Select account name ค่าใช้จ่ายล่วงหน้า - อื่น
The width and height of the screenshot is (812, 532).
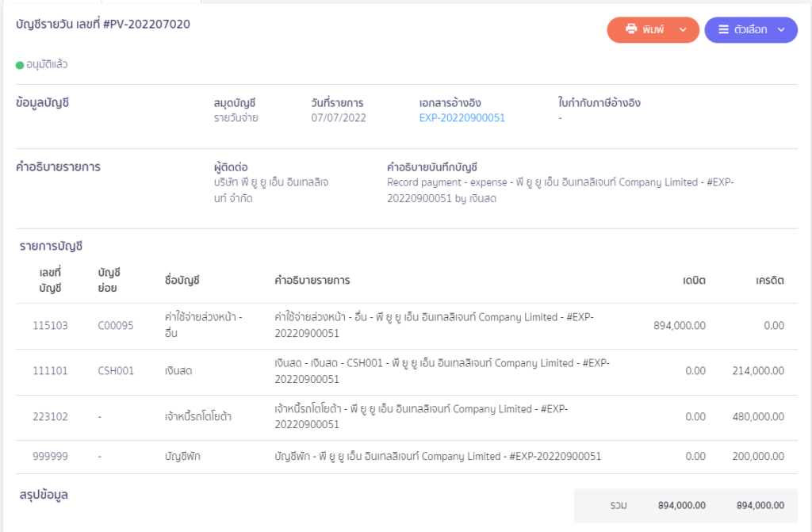pos(204,325)
